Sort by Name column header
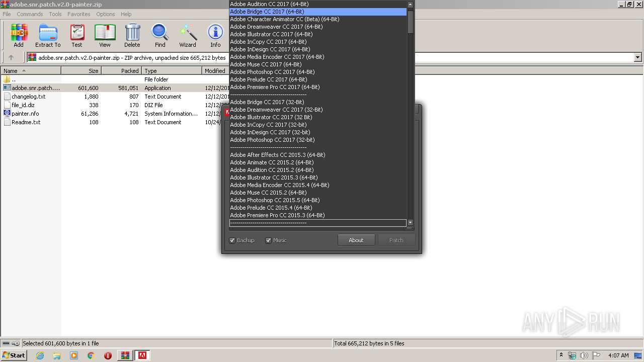The height and width of the screenshot is (362, 644). [31, 71]
